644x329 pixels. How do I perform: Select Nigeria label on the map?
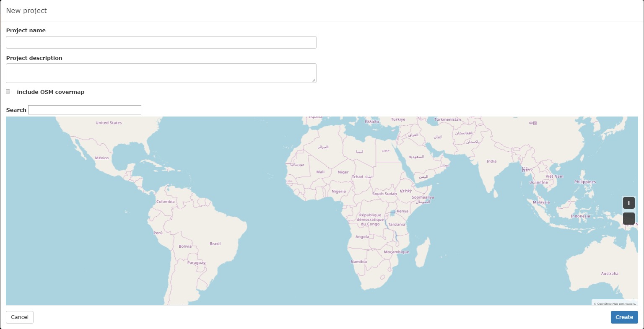coord(339,191)
